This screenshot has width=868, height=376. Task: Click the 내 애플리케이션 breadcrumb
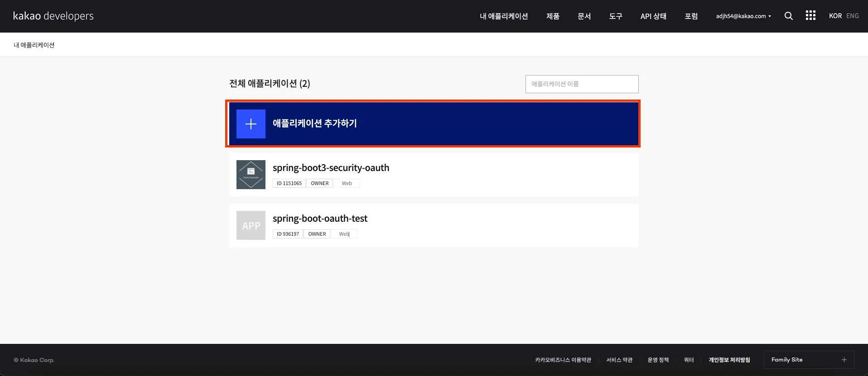pyautogui.click(x=34, y=45)
